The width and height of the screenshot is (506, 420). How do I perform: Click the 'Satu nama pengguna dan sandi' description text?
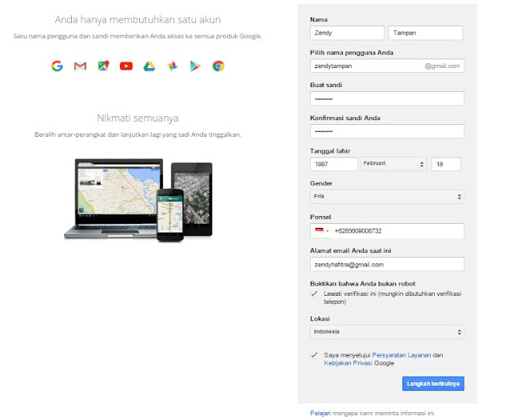pos(138,36)
